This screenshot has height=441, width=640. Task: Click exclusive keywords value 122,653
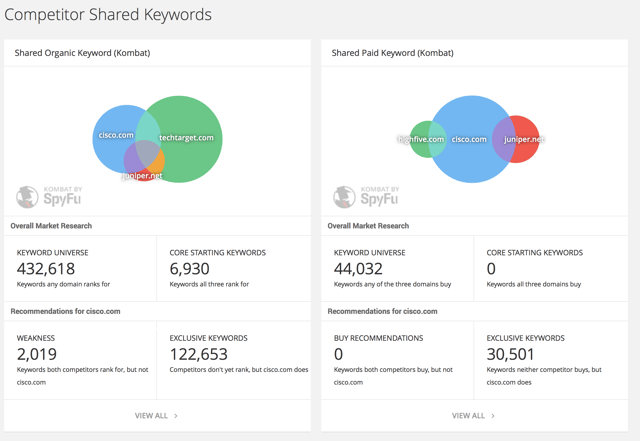tap(198, 354)
